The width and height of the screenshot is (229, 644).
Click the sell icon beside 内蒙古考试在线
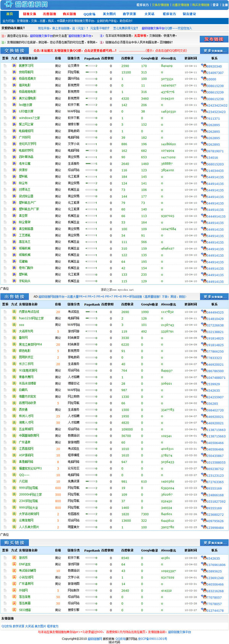pos(14,312)
